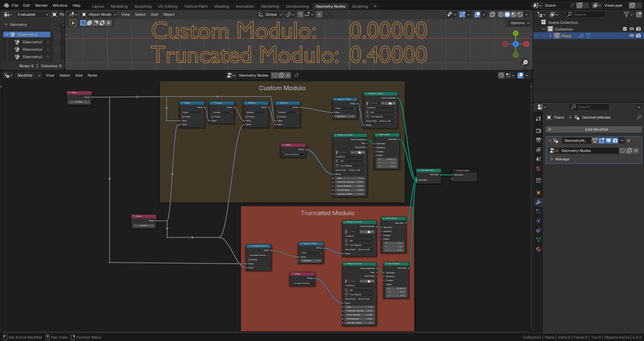This screenshot has height=341, width=644.
Task: Toggle Collection exclude checkbox in outliner
Action: click(625, 29)
